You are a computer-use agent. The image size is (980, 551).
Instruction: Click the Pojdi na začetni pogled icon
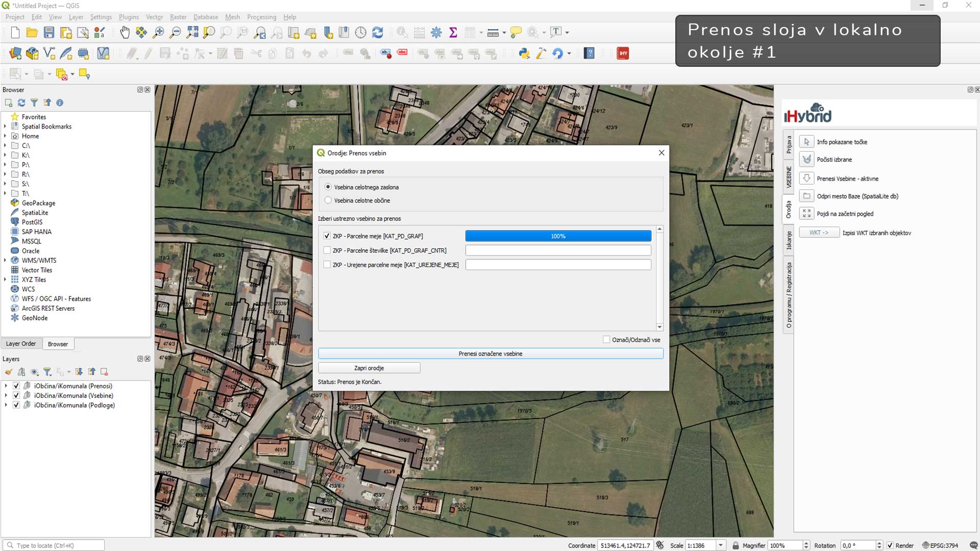(x=806, y=214)
